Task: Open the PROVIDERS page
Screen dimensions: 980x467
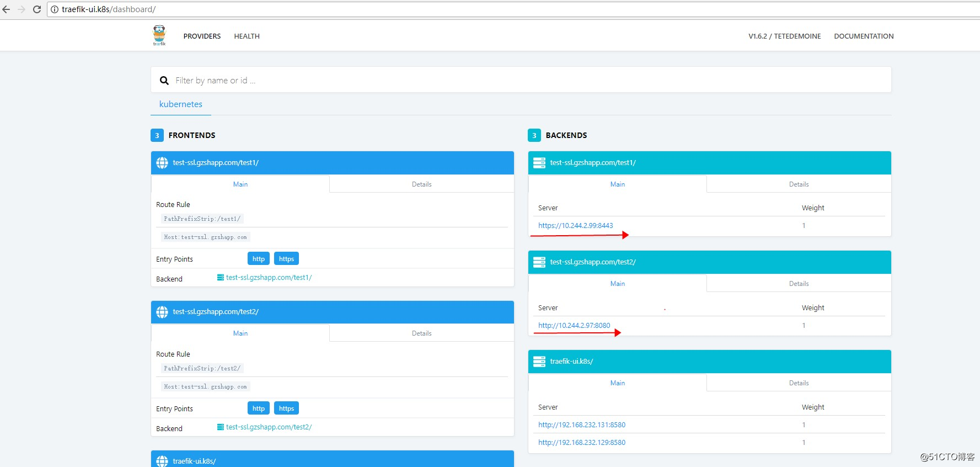Action: [x=202, y=36]
